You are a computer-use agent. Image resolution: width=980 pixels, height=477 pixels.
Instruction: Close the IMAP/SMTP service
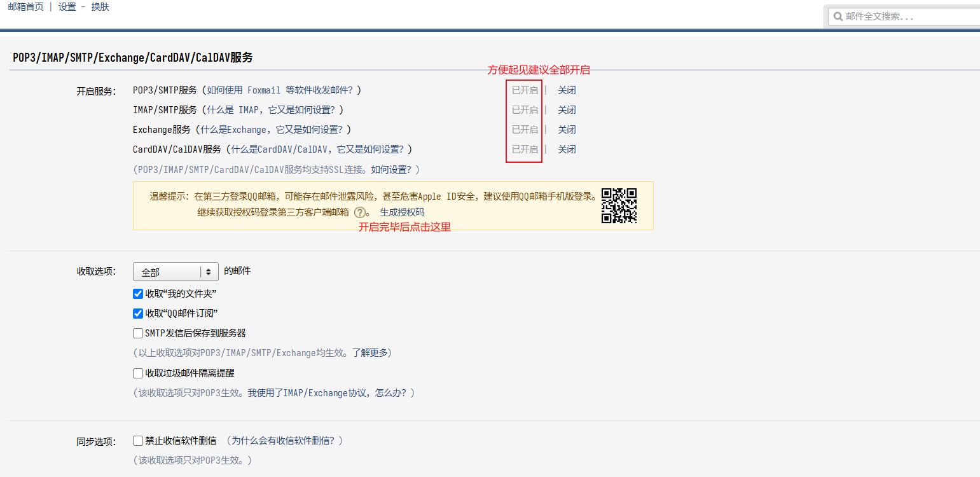(566, 109)
